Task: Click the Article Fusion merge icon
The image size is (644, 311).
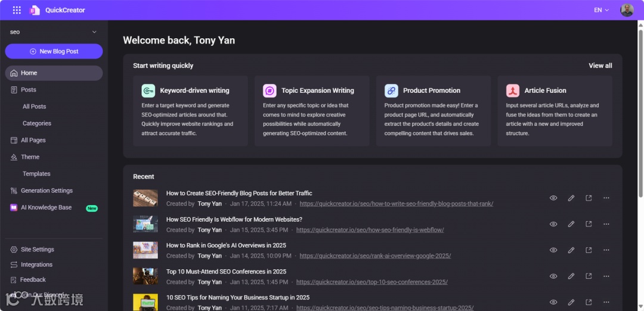Action: (x=513, y=91)
